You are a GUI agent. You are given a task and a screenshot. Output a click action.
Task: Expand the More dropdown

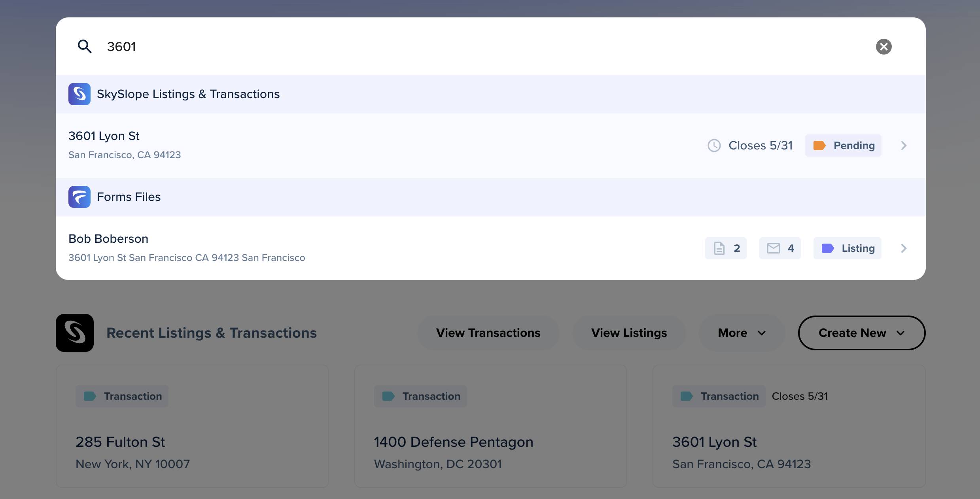[742, 333]
